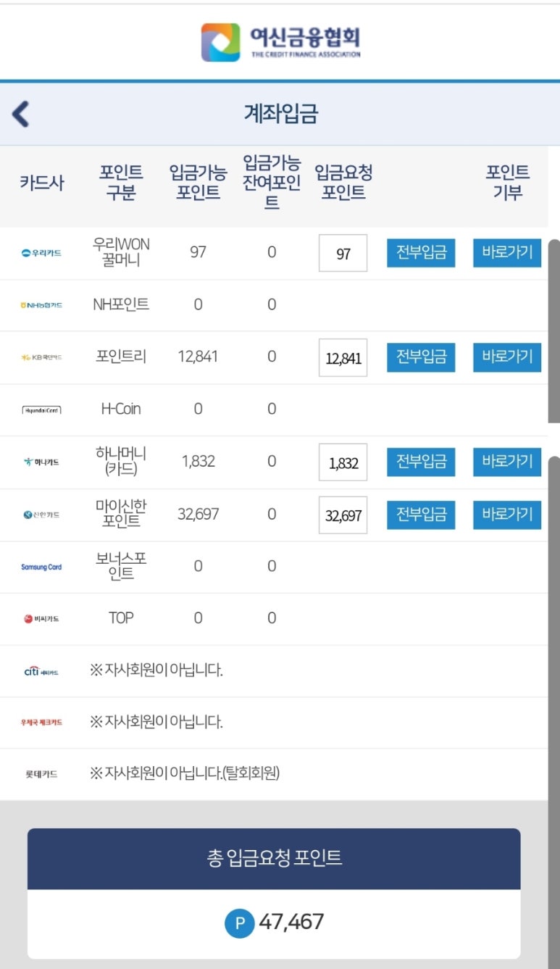
Task: Click the 보너스포인트 point type
Action: (x=121, y=566)
